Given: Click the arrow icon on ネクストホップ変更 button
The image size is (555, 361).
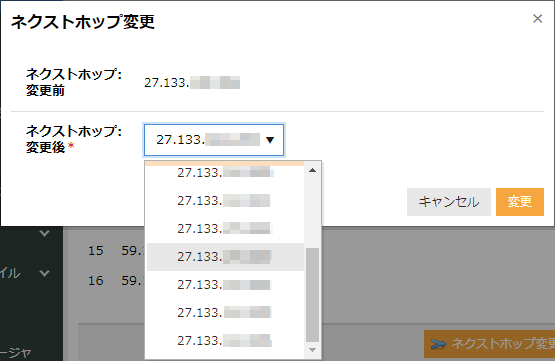Looking at the screenshot, I should point(439,344).
